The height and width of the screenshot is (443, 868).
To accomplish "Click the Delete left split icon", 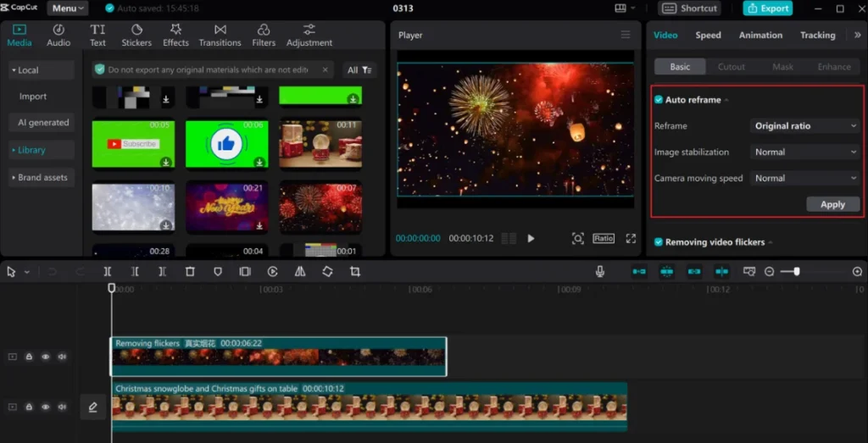I will 135,272.
